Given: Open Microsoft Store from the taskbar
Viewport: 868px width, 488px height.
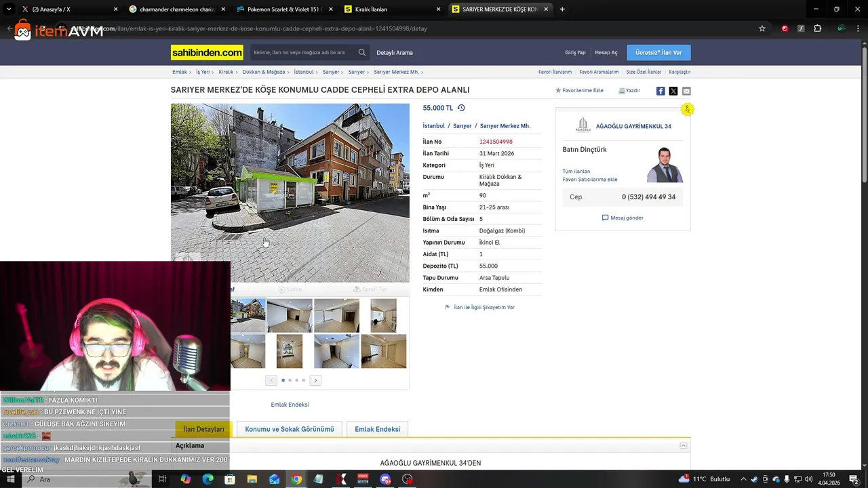Looking at the screenshot, I should (x=230, y=479).
